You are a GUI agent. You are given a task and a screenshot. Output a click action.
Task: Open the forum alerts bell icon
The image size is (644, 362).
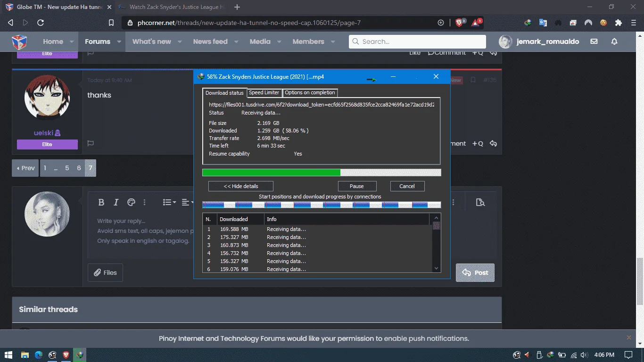(x=614, y=41)
